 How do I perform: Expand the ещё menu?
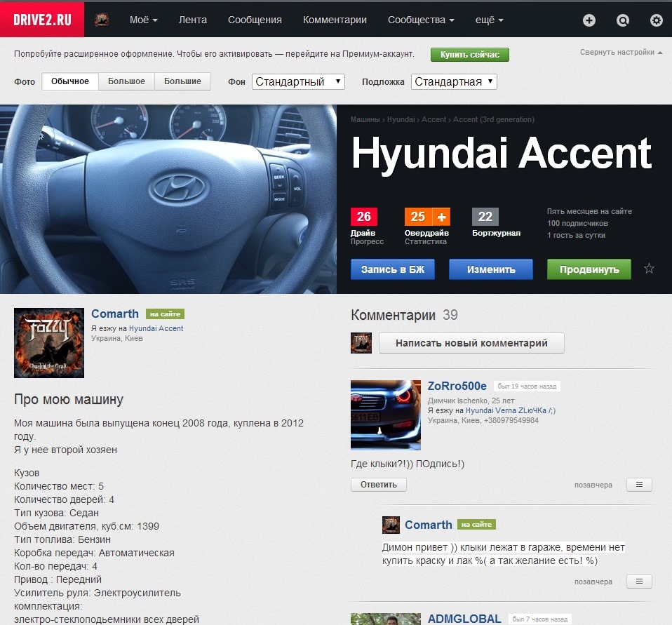coord(489,20)
